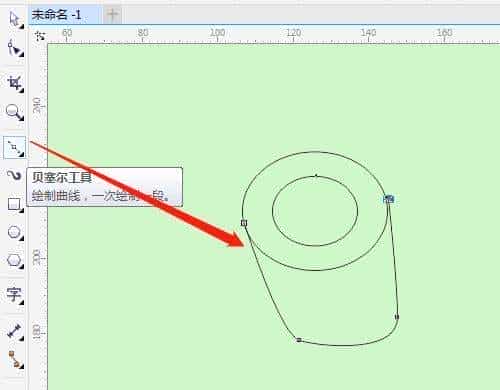Click the lower-right node of the curve
500x390 pixels.
pyautogui.click(x=397, y=317)
